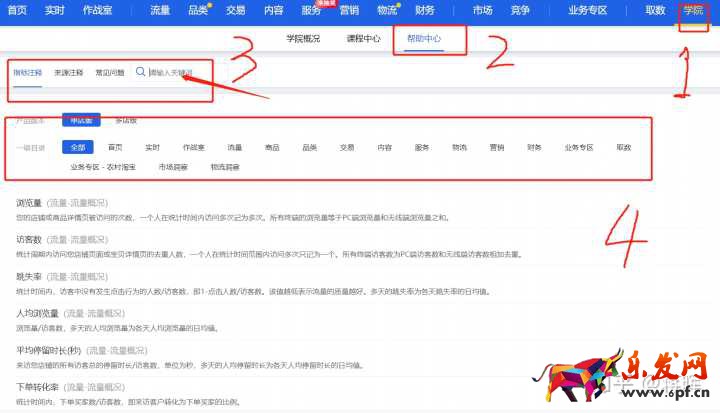720x413 pixels.
Task: Click the 下单转化率 metric title
Action: coord(37,387)
